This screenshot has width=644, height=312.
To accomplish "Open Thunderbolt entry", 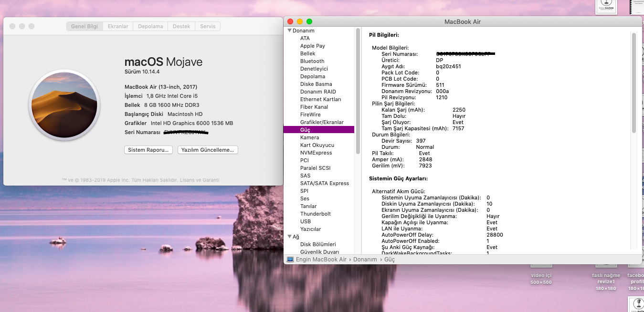I will point(316,214).
